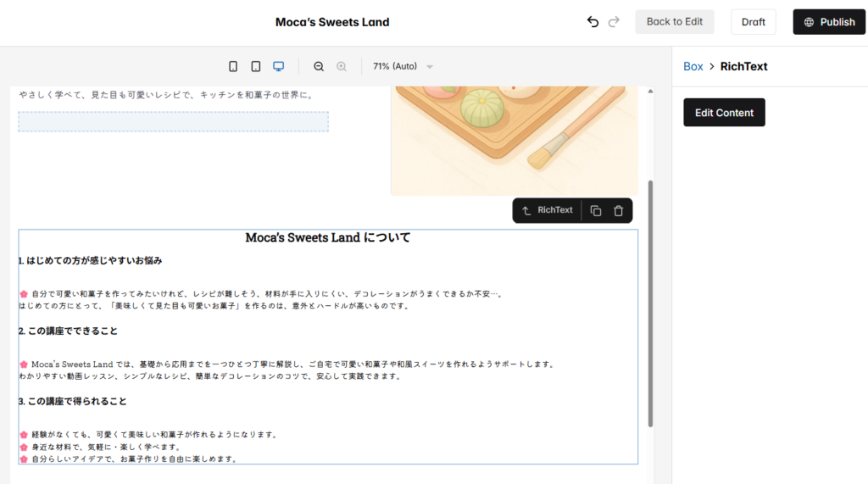Navigate to Box in the breadcrumb
The width and height of the screenshot is (868, 484).
click(693, 66)
